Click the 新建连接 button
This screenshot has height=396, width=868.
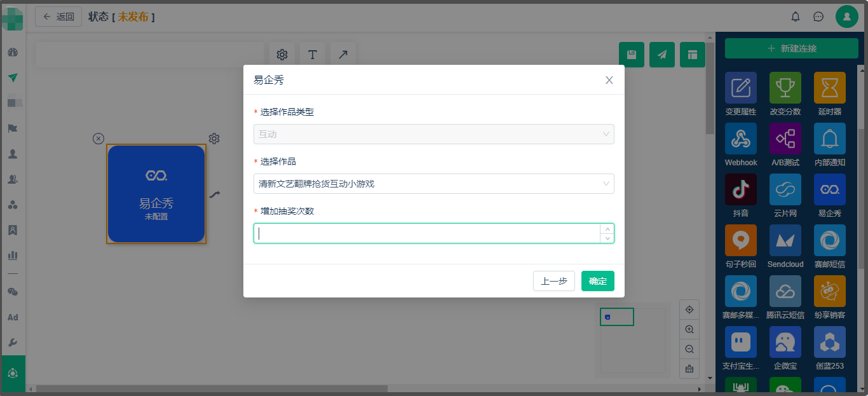coord(792,48)
